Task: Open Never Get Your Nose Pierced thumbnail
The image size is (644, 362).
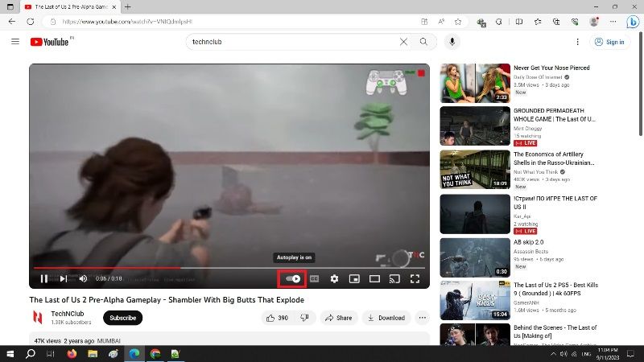Action: point(475,83)
